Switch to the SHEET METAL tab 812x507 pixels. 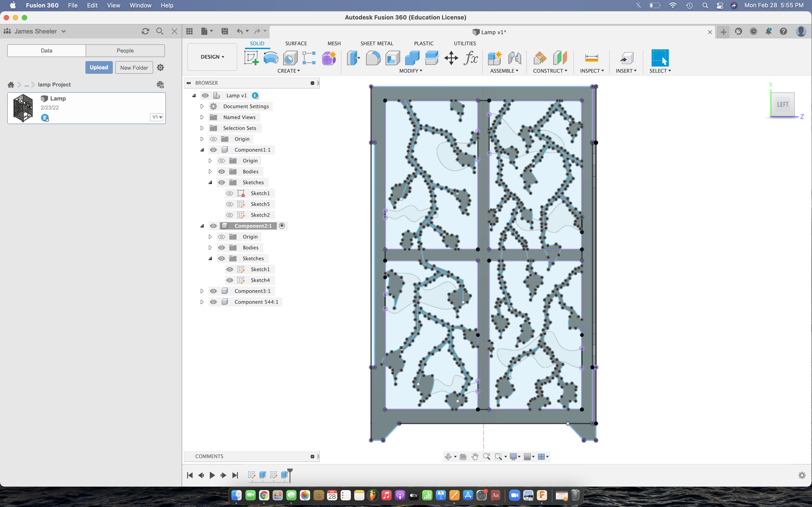(x=377, y=43)
